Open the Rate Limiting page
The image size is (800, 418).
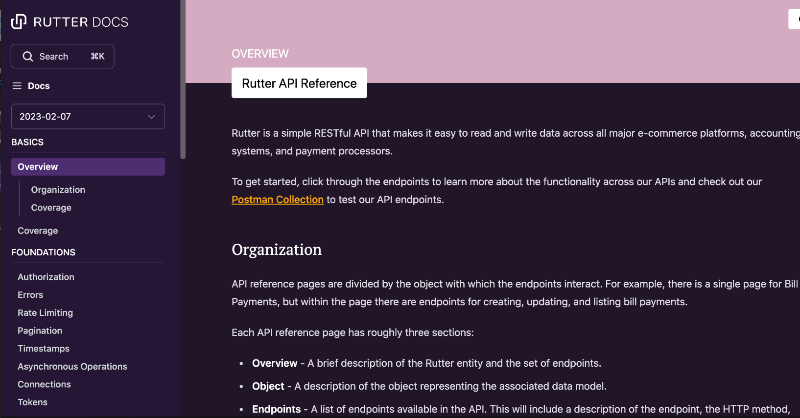45,313
